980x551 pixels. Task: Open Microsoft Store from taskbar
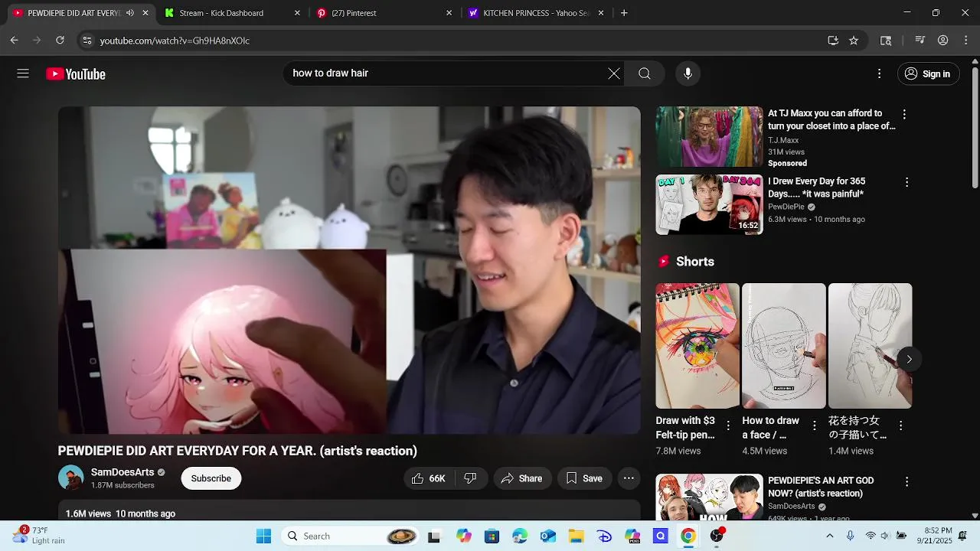pos(492,536)
